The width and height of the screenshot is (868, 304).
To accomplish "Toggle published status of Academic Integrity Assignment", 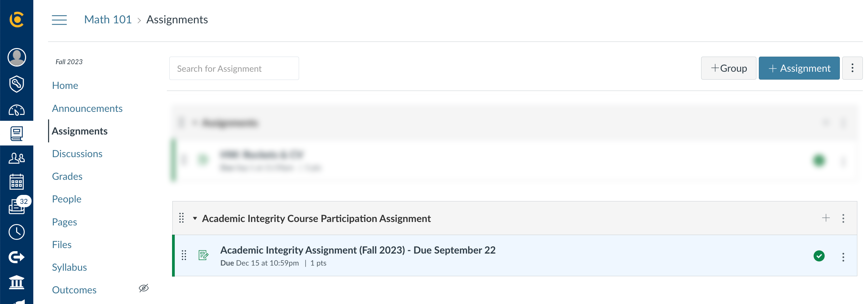I will coord(819,256).
